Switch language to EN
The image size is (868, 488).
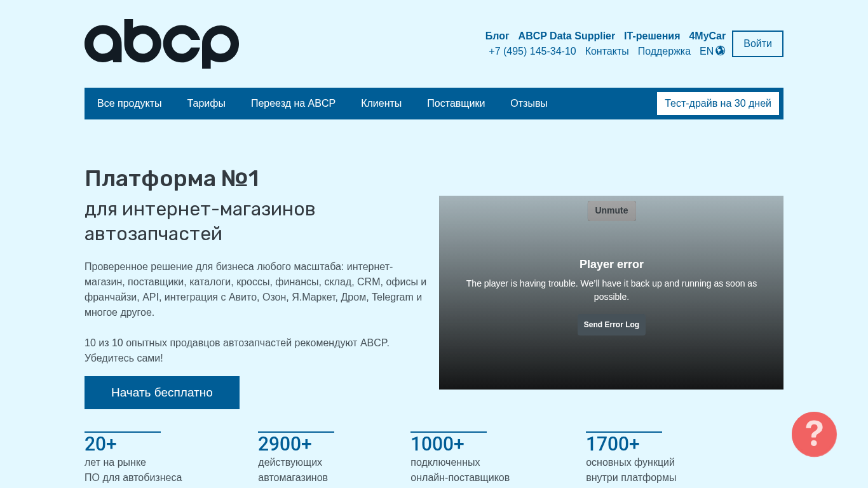pyautogui.click(x=707, y=51)
